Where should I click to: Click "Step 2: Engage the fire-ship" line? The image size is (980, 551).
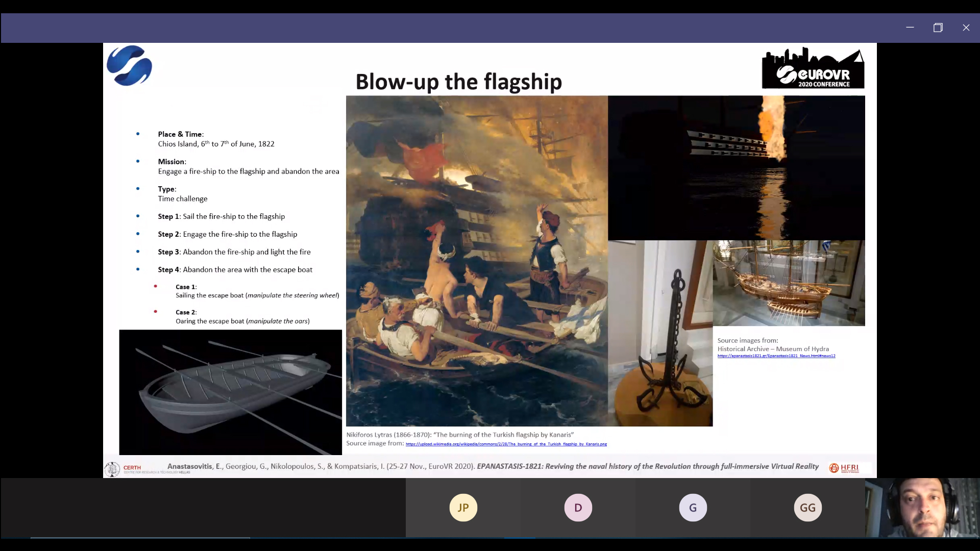pos(228,234)
